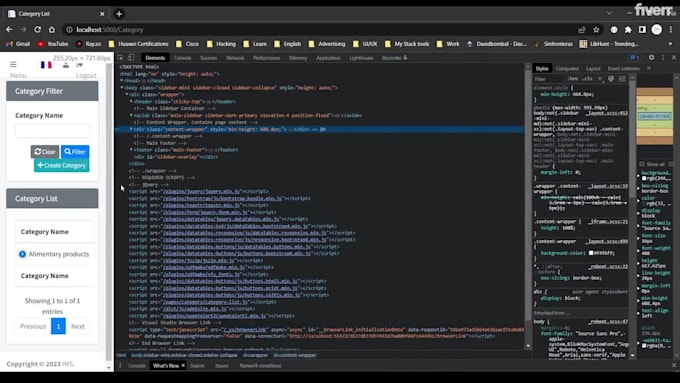Click the Create Category button
The image size is (680, 383).
coord(62,165)
